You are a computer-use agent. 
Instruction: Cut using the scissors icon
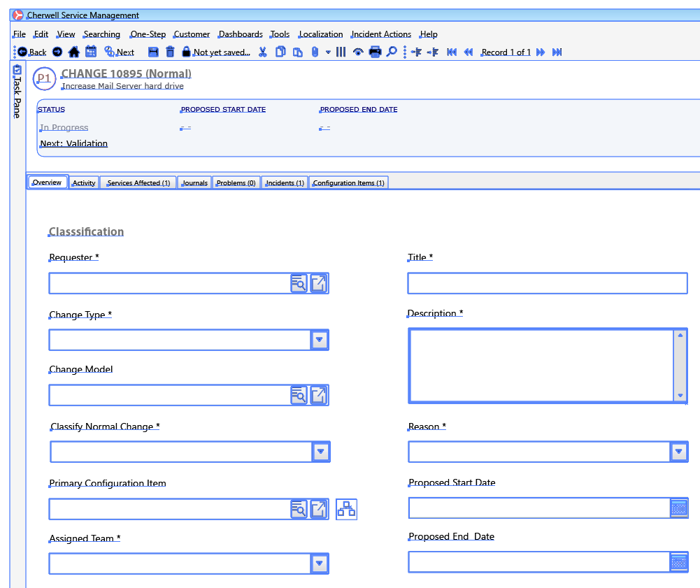tap(263, 52)
